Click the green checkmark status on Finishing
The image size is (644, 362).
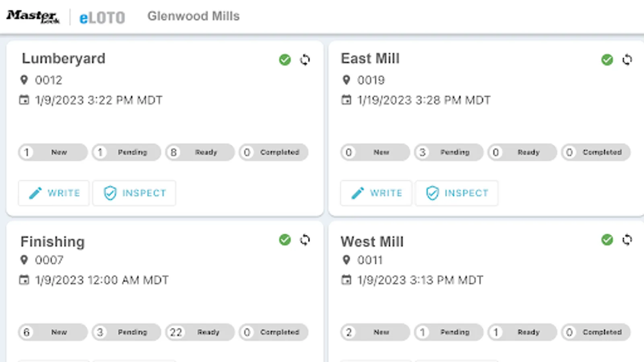tap(285, 240)
